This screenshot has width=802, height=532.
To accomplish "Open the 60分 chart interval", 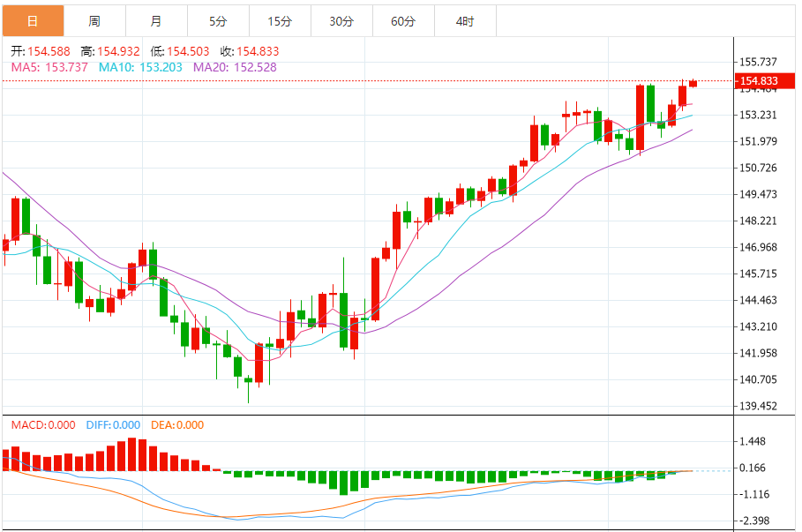I will (403, 20).
